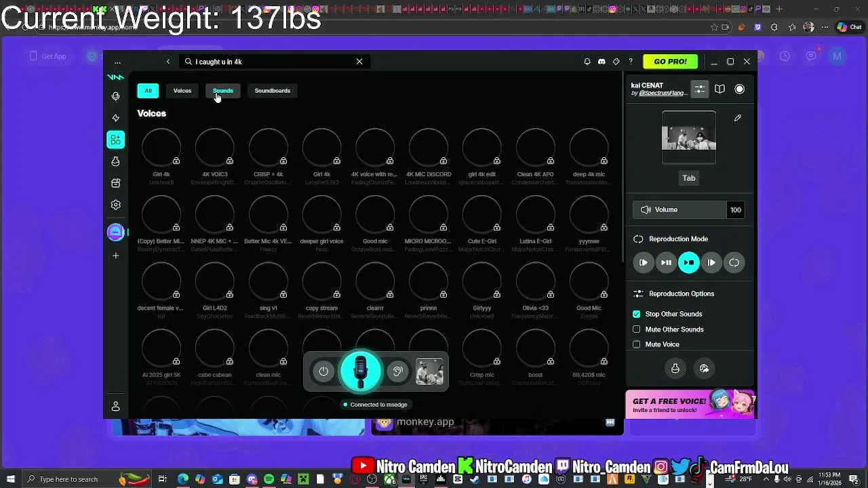Open the notifications bell icon
The width and height of the screenshot is (868, 488).
[x=587, y=62]
